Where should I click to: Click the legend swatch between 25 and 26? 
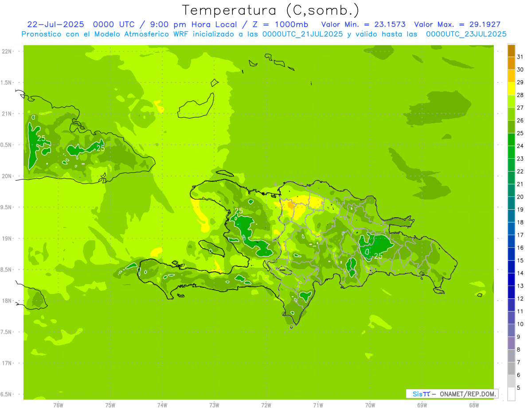[x=511, y=127]
